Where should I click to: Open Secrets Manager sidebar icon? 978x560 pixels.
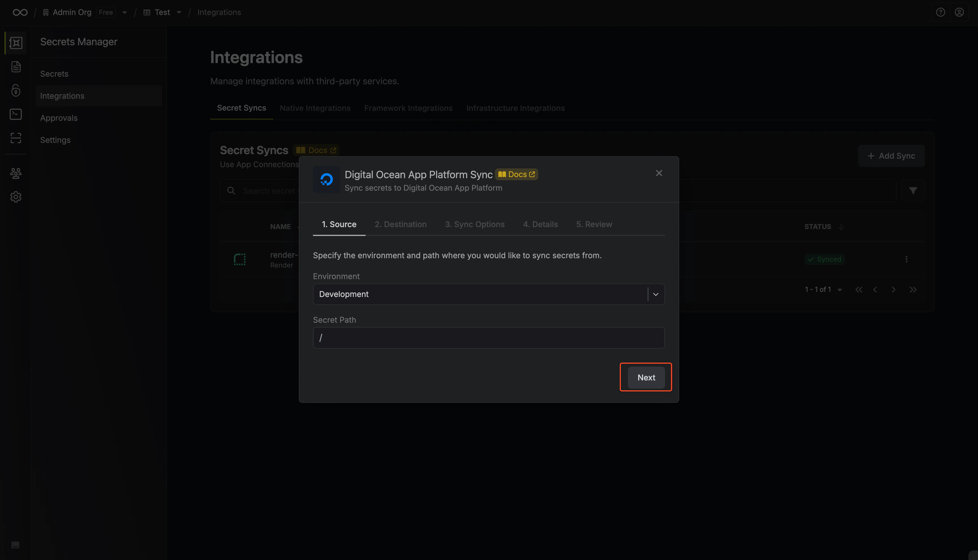coord(16,43)
